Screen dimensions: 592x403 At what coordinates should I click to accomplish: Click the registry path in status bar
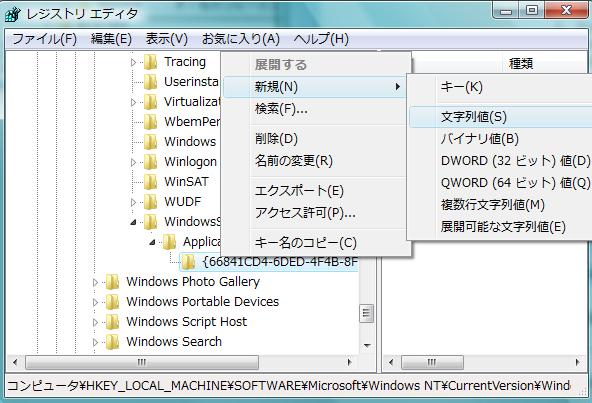pyautogui.click(x=289, y=386)
